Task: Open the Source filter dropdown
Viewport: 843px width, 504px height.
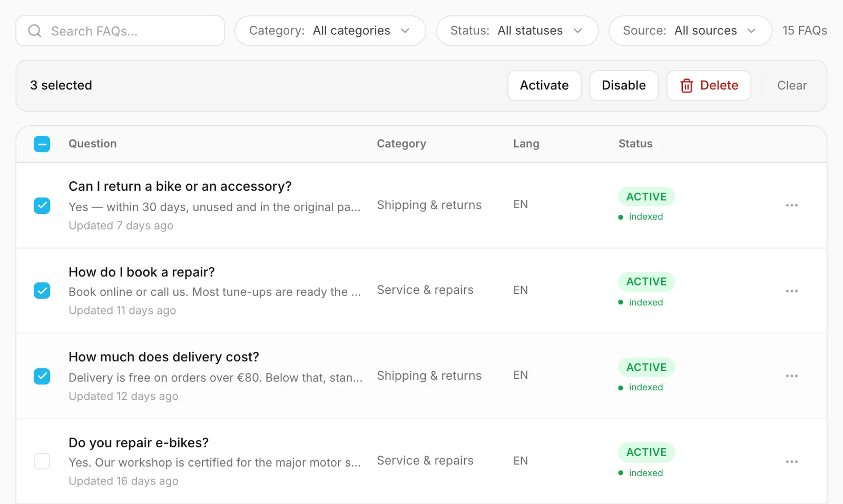Action: pyautogui.click(x=690, y=31)
